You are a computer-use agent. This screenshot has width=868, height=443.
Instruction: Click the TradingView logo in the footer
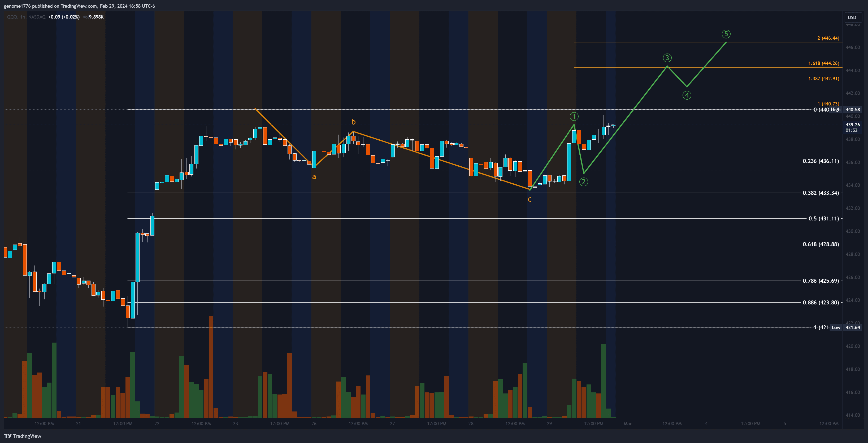[23, 436]
